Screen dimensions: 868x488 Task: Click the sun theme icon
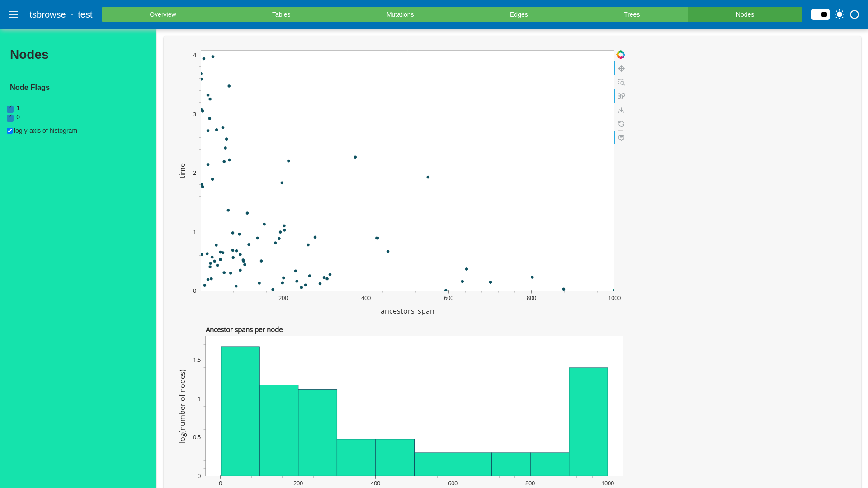(840, 14)
